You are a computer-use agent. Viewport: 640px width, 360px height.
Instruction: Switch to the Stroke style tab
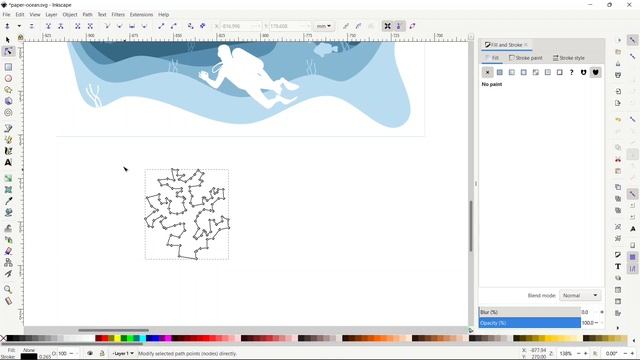569,58
